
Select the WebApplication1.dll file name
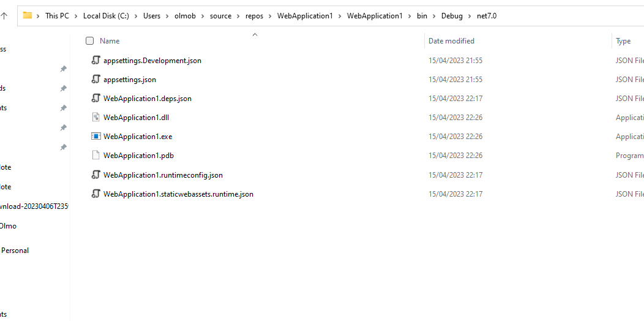point(137,118)
